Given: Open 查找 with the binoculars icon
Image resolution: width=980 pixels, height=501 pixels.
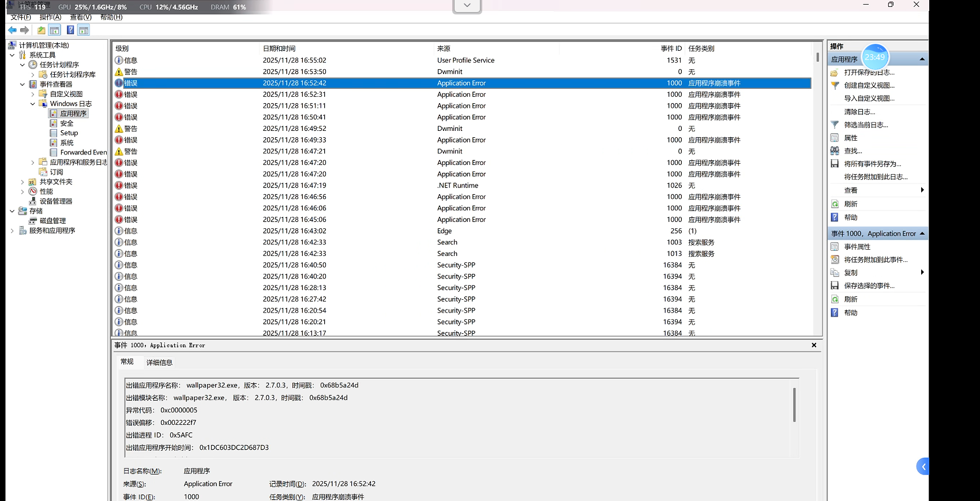Looking at the screenshot, I should pyautogui.click(x=853, y=151).
